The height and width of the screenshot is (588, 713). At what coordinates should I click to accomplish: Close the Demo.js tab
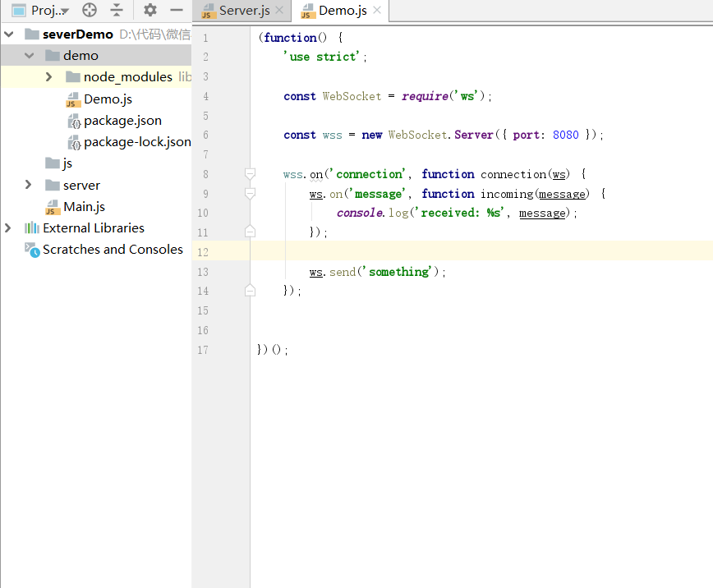(377, 10)
